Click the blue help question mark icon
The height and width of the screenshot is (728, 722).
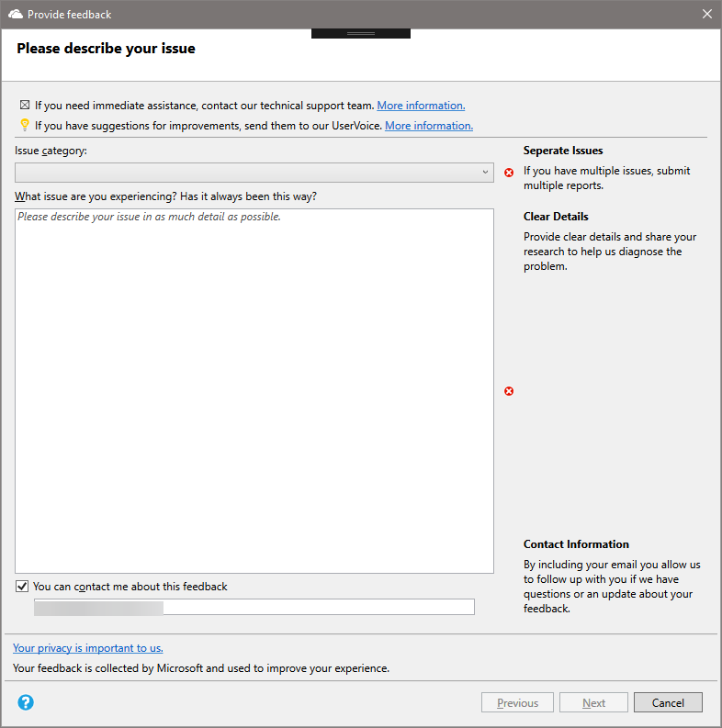[x=26, y=702]
